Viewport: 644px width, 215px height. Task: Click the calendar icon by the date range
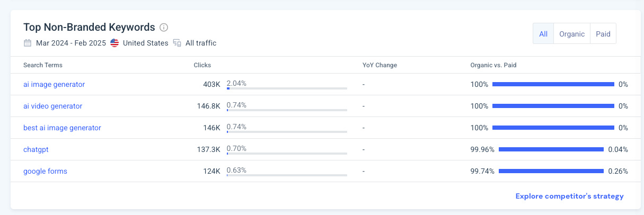[x=28, y=43]
